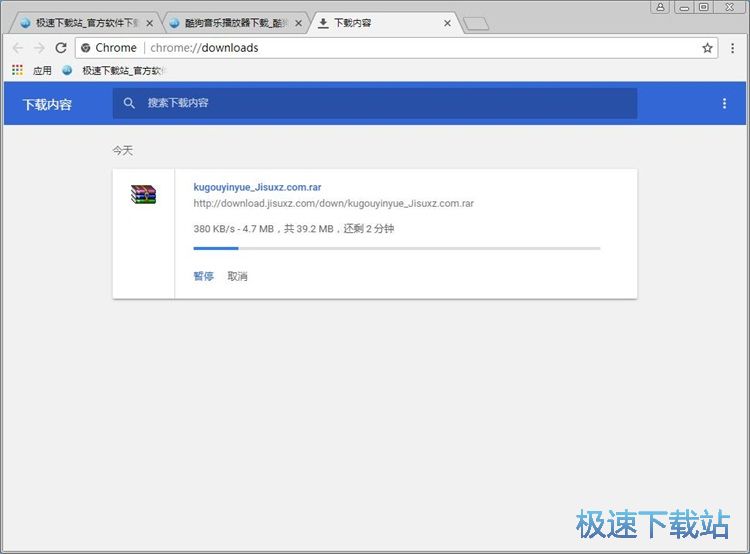The image size is (750, 554).
Task: Click the 380 KB/s download status text
Action: coord(294,229)
